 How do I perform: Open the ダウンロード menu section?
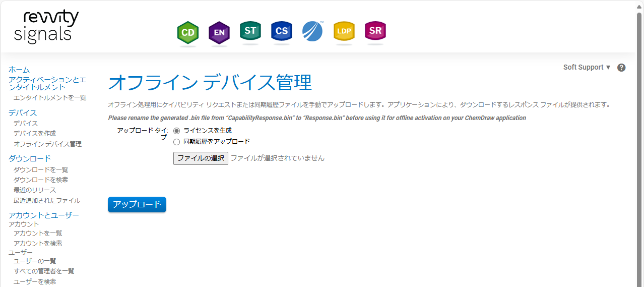tap(30, 158)
